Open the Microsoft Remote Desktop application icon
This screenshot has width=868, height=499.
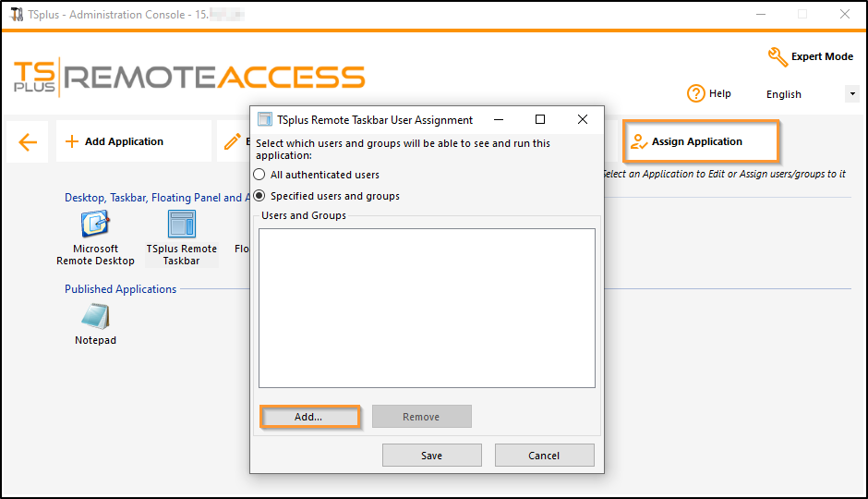pyautogui.click(x=95, y=225)
